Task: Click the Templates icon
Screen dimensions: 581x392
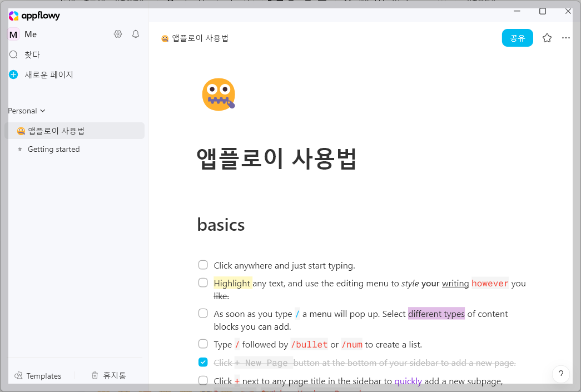Action: (x=18, y=376)
